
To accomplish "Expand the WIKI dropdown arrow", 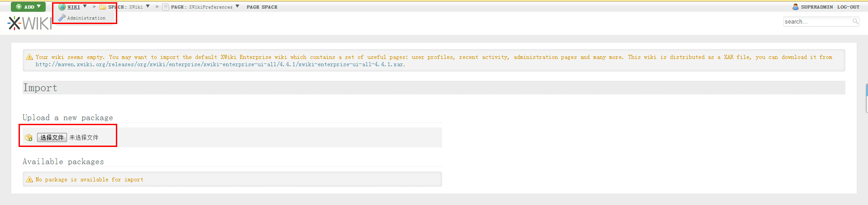I will (85, 6).
